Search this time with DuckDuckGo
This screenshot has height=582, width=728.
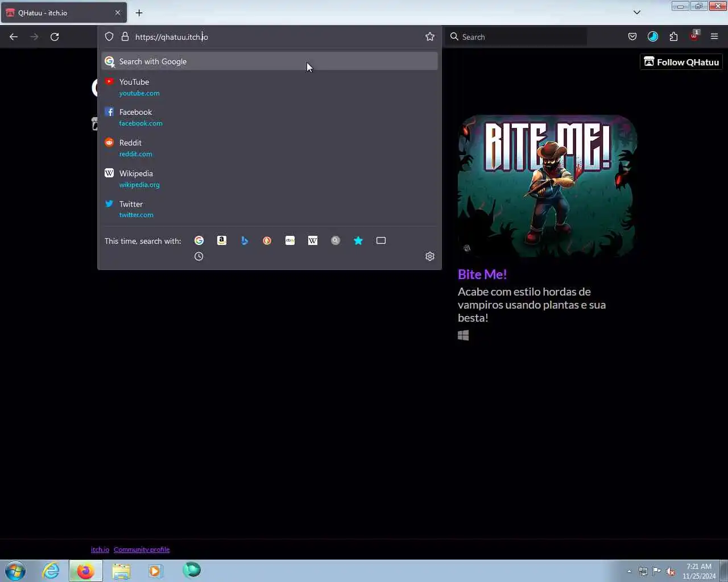click(267, 240)
